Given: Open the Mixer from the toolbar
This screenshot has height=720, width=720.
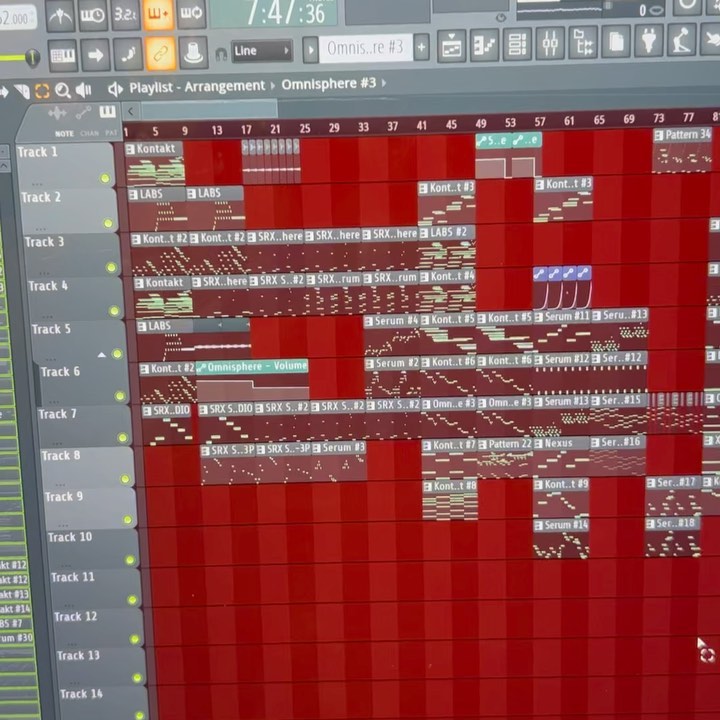Looking at the screenshot, I should click(549, 44).
